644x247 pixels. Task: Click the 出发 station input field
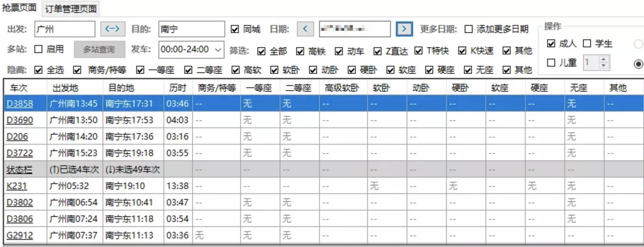[x=65, y=29]
